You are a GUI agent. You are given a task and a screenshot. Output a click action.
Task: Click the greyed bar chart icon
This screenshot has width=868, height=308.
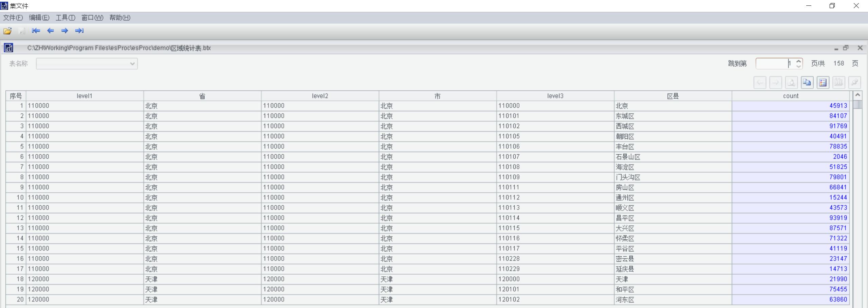click(839, 83)
